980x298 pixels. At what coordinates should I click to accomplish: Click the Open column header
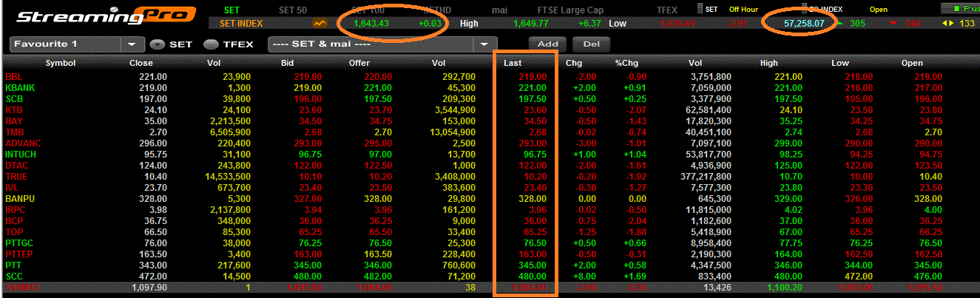tap(912, 63)
